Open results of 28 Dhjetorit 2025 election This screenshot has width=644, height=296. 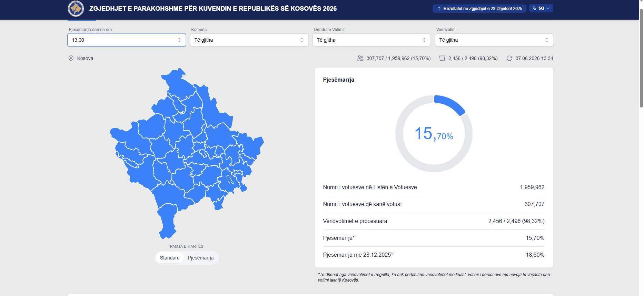coord(479,8)
